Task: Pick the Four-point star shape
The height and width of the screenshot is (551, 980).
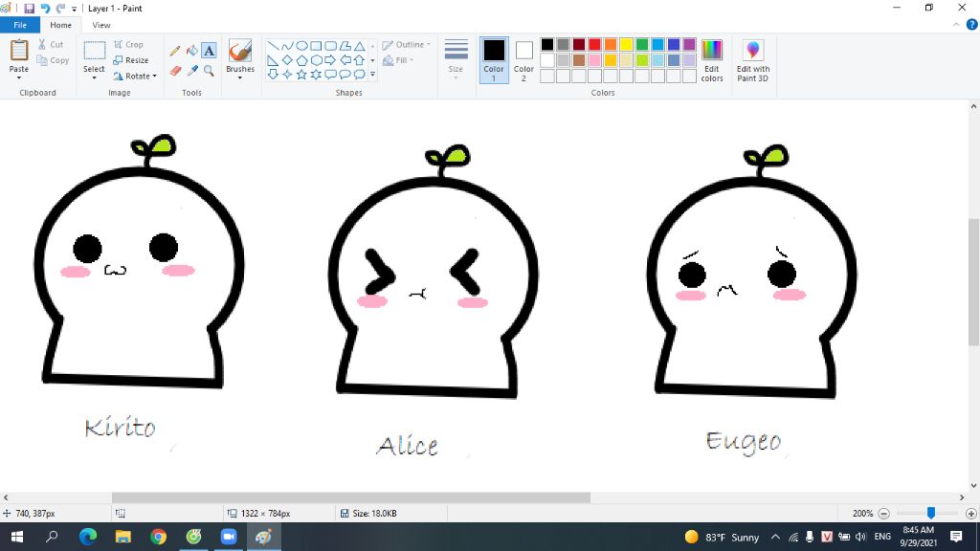Action: coord(287,75)
